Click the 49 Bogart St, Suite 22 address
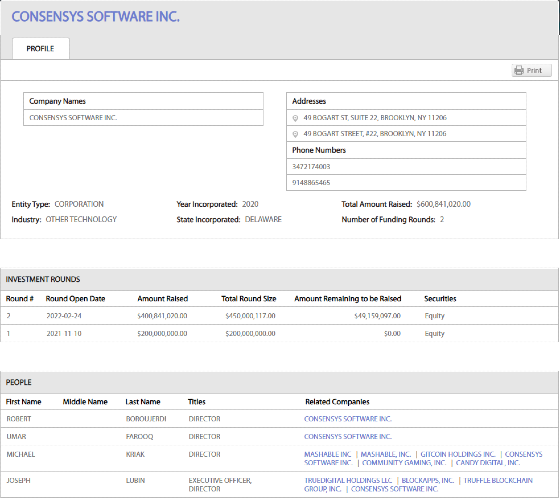560x500 pixels. [x=375, y=118]
